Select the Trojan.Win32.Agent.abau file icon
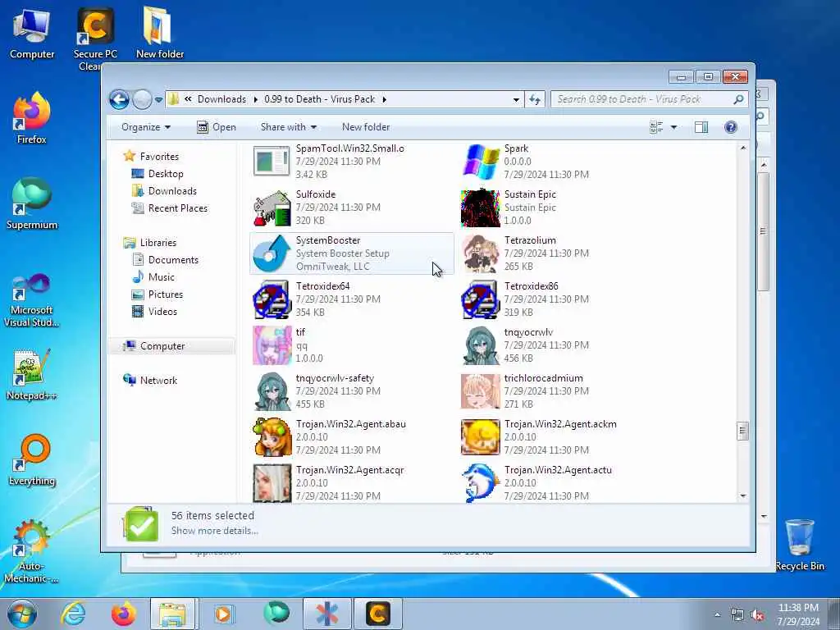The image size is (840, 630). pyautogui.click(x=272, y=438)
